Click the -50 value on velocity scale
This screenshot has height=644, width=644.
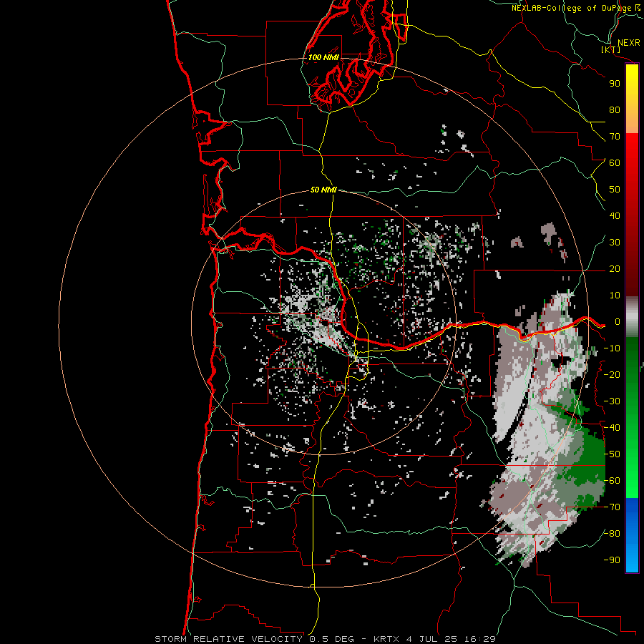pyautogui.click(x=612, y=454)
